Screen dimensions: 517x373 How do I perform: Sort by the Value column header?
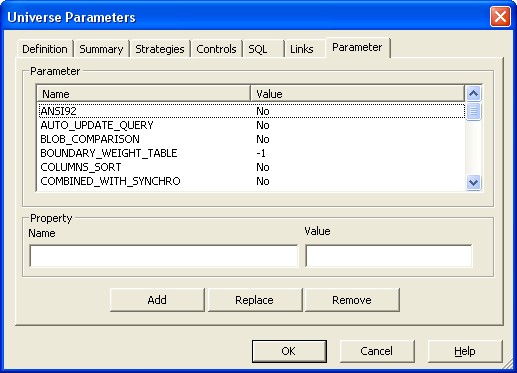pos(357,94)
